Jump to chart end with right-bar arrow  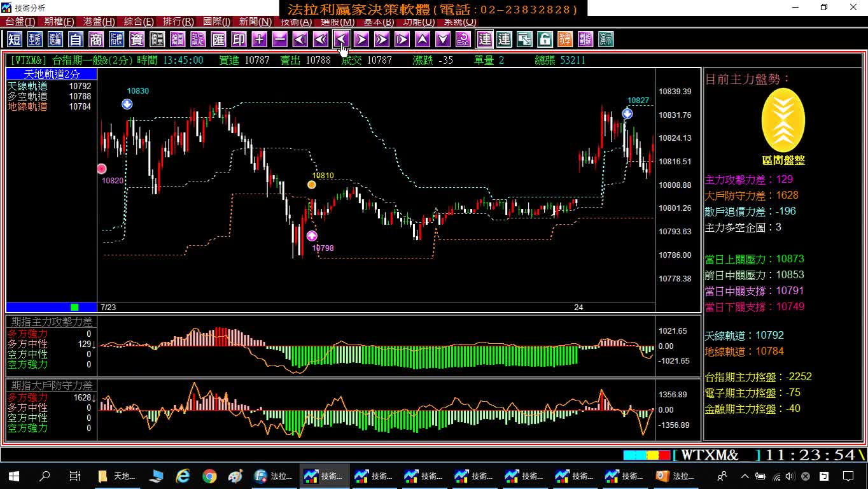point(402,39)
